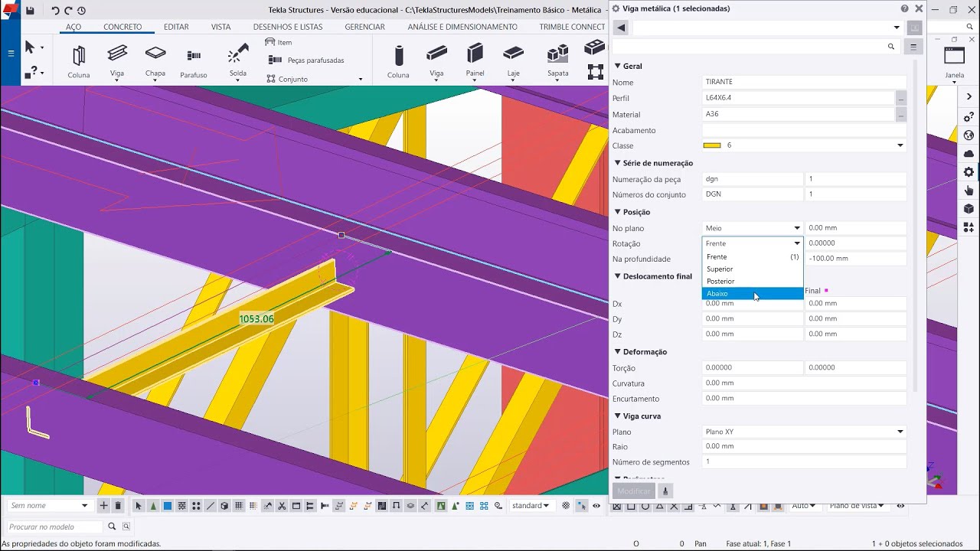Toggle the arrow select-all switch in bottom toolbar
This screenshot has width=980, height=551.
click(139, 506)
